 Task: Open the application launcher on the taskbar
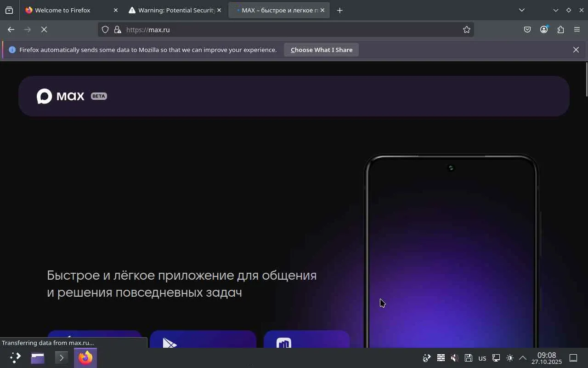(15, 358)
